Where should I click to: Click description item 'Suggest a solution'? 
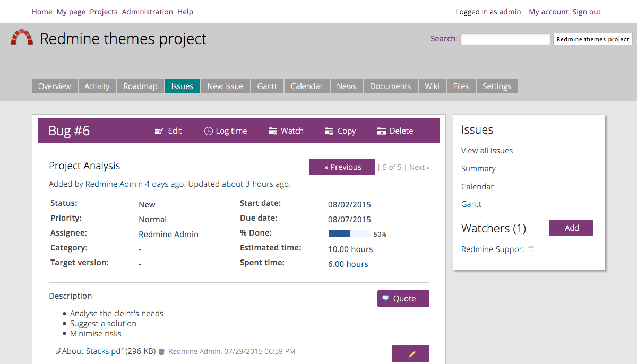pyautogui.click(x=103, y=324)
